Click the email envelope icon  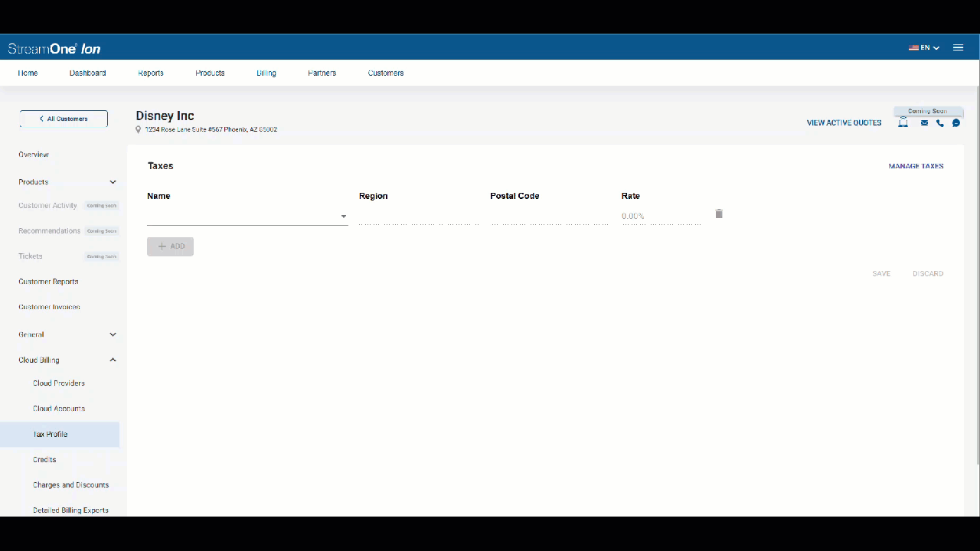click(924, 122)
